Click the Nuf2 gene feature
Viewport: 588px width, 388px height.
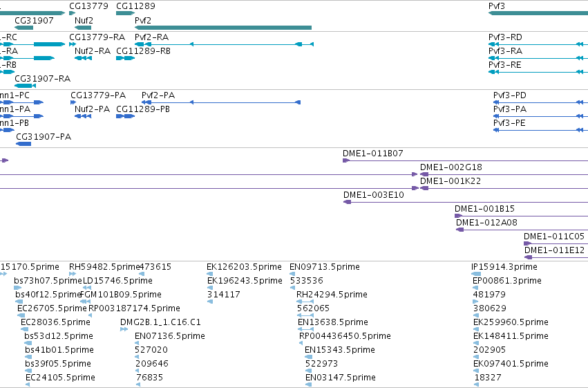[x=83, y=28]
